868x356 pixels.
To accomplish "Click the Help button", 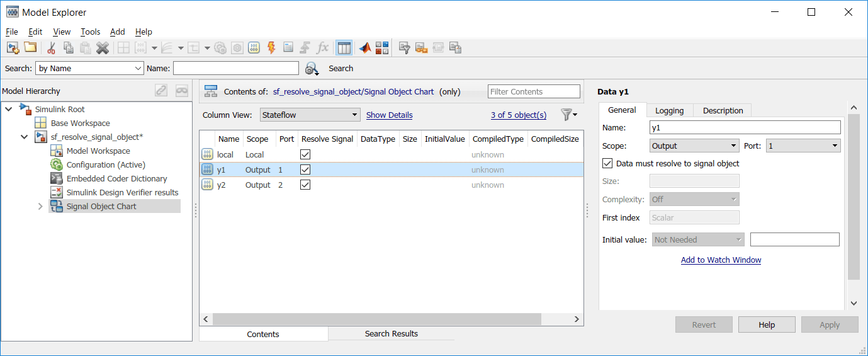I will click(x=766, y=324).
